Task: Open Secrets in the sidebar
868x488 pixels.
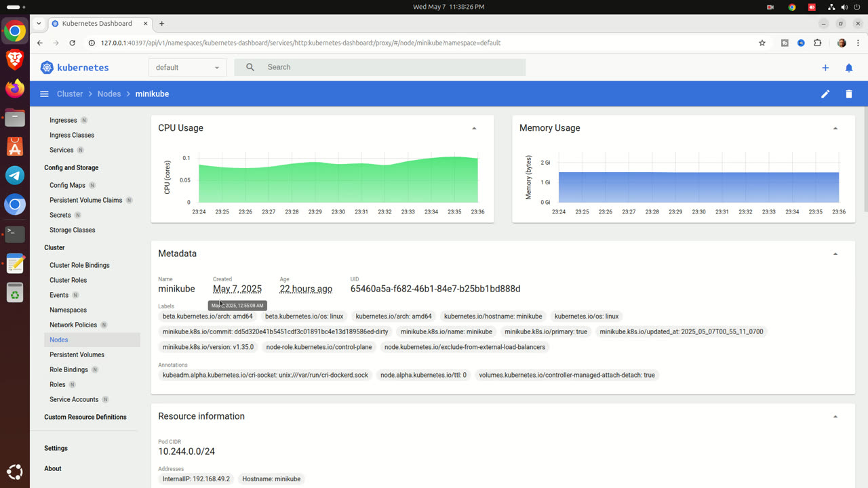Action: 60,215
